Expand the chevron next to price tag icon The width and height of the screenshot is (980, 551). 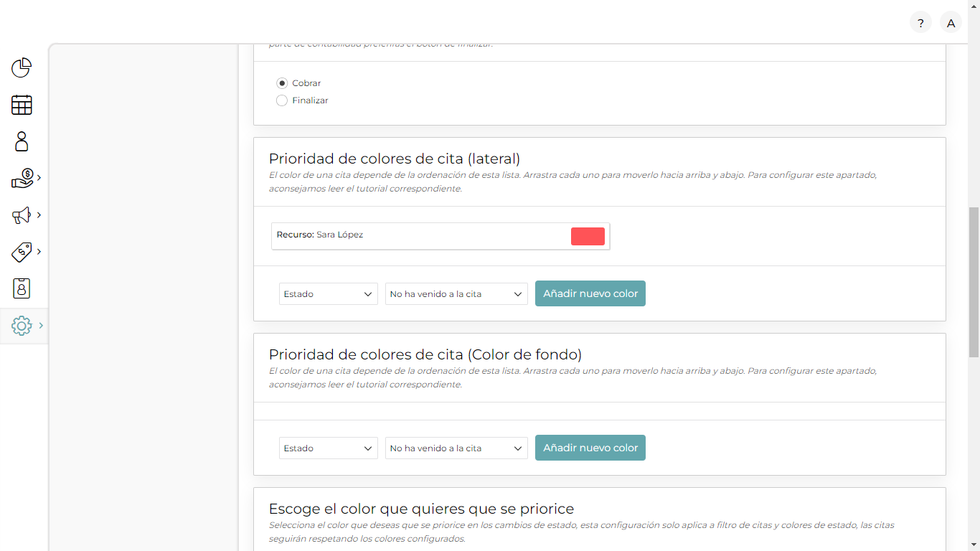pos(39,251)
